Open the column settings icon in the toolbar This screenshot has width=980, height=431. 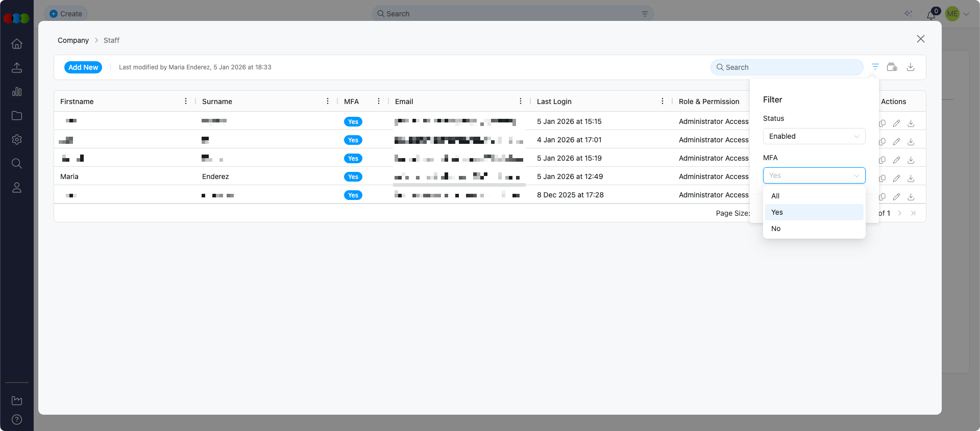[892, 67]
